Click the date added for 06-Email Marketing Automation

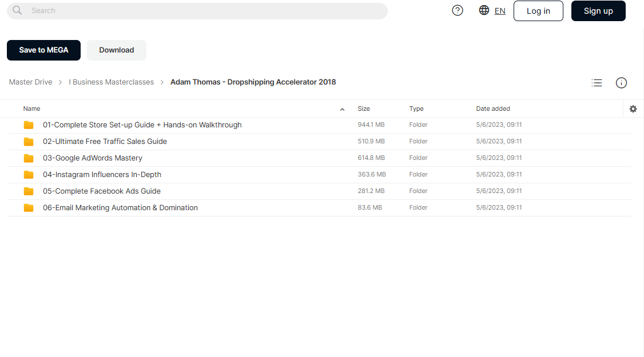(499, 208)
